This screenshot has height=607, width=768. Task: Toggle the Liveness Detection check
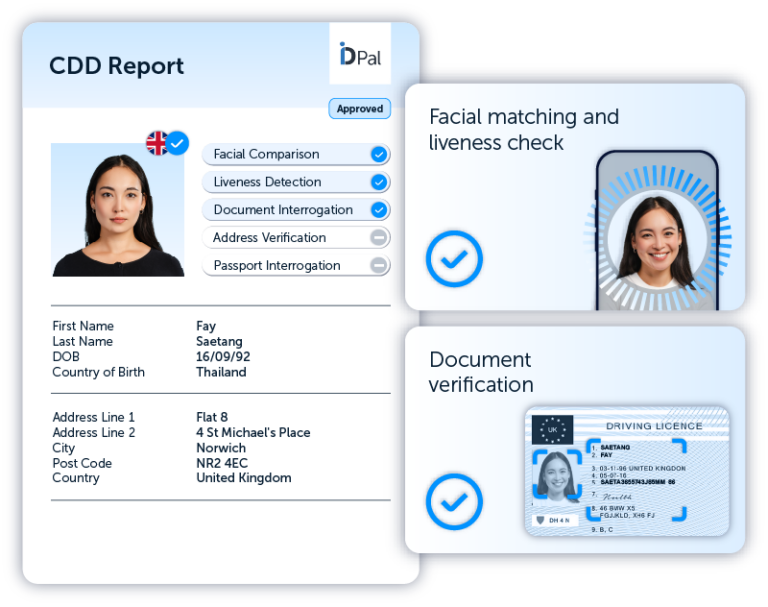pyautogui.click(x=379, y=182)
